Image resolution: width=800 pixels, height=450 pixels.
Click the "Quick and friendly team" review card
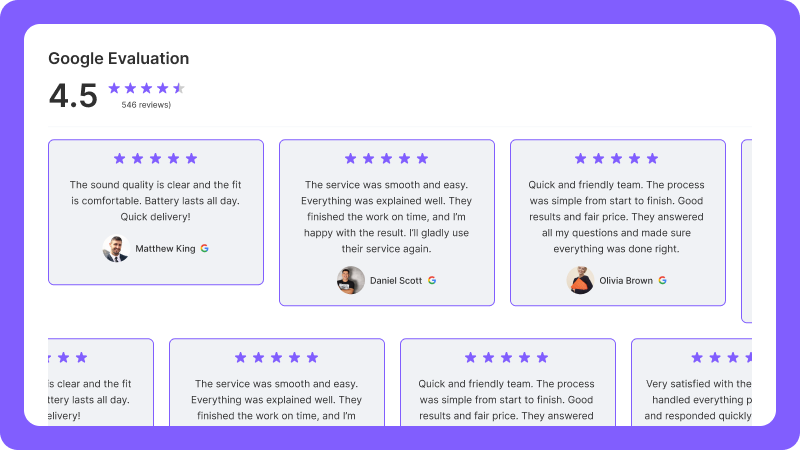point(617,222)
